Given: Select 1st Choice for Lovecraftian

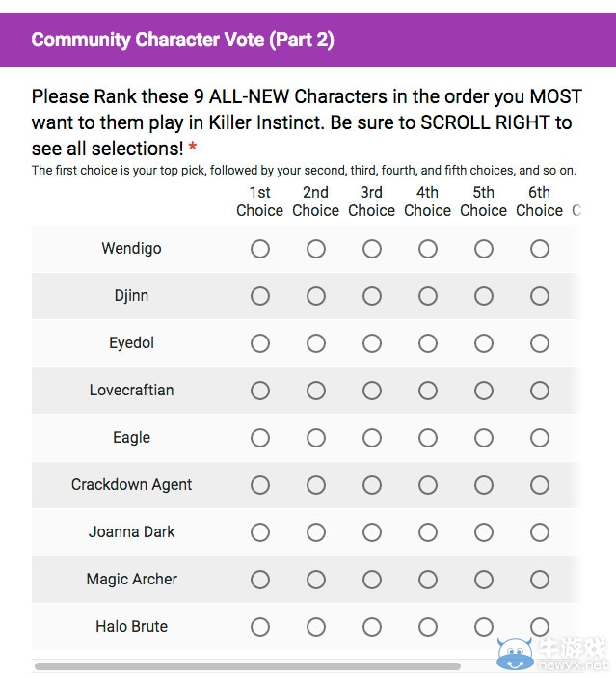Looking at the screenshot, I should click(x=260, y=391).
